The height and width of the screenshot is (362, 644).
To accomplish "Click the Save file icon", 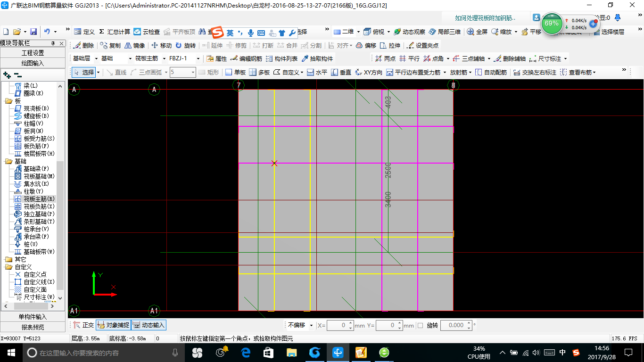I will [33, 32].
